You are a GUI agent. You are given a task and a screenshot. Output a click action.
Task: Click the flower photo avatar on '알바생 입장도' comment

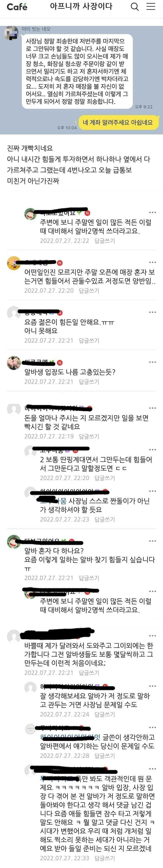click(14, 363)
